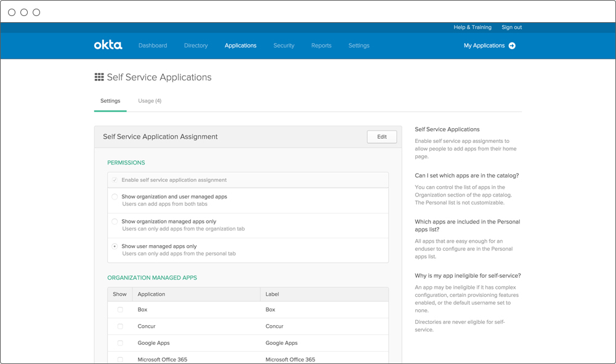Click the Edit button

[x=381, y=137]
